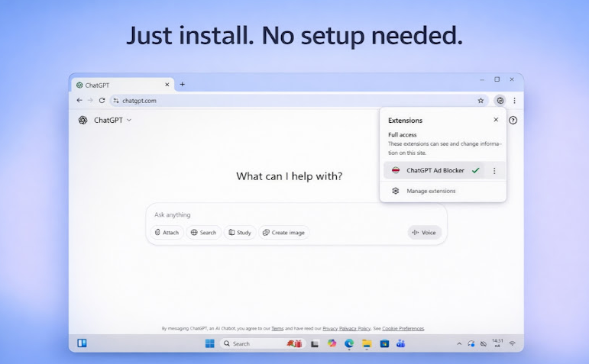The height and width of the screenshot is (364, 589).
Task: Close the Extensions popup
Action: pyautogui.click(x=496, y=120)
